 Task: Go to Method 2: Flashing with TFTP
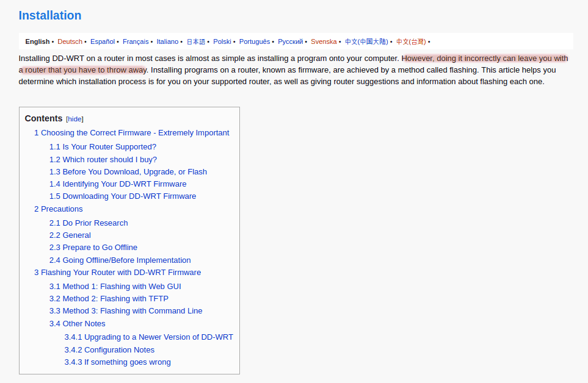109,299
